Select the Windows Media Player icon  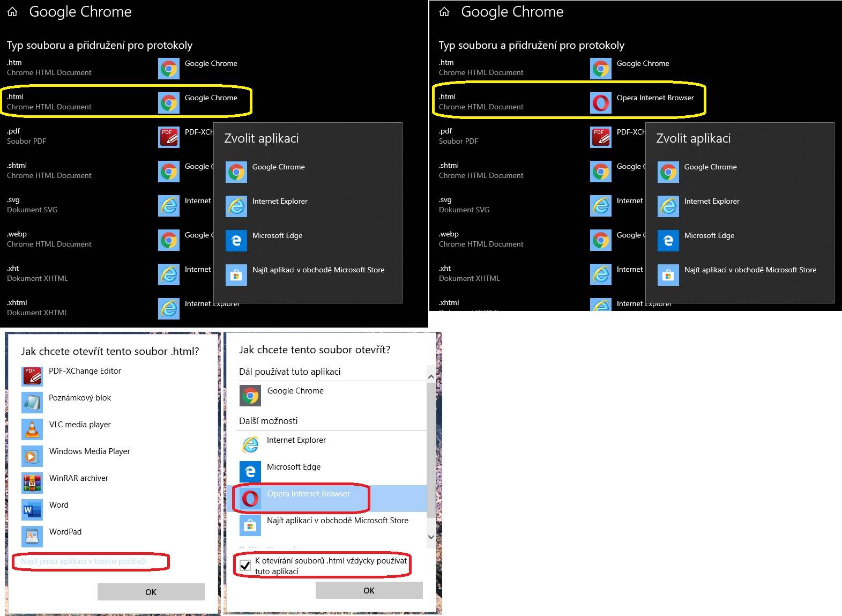click(32, 456)
